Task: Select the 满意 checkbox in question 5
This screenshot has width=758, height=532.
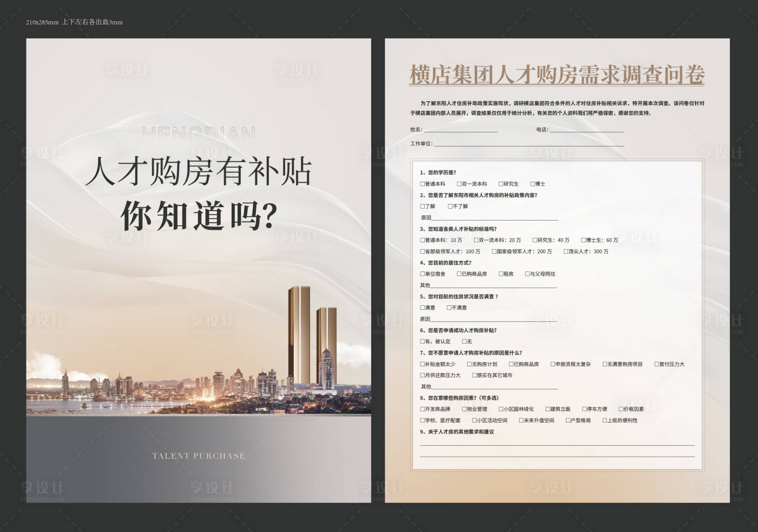Action: (x=423, y=308)
